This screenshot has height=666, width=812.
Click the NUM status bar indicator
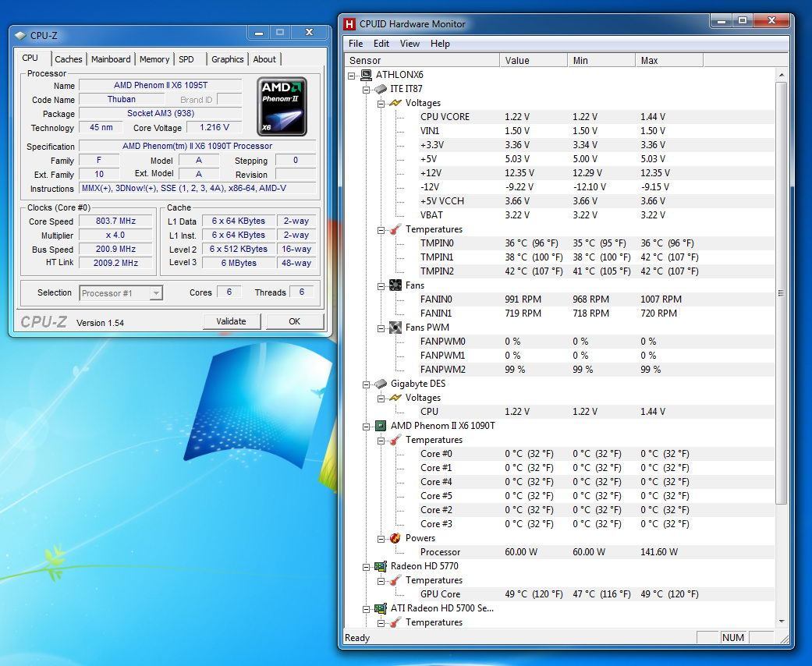pyautogui.click(x=732, y=637)
